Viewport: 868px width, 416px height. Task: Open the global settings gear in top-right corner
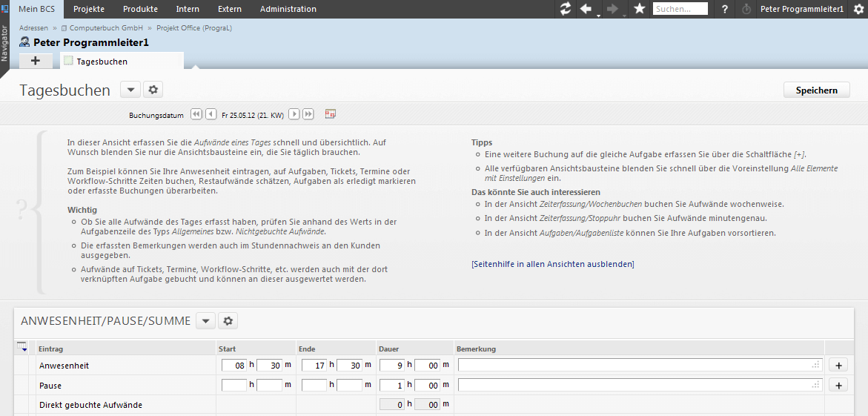tap(858, 9)
